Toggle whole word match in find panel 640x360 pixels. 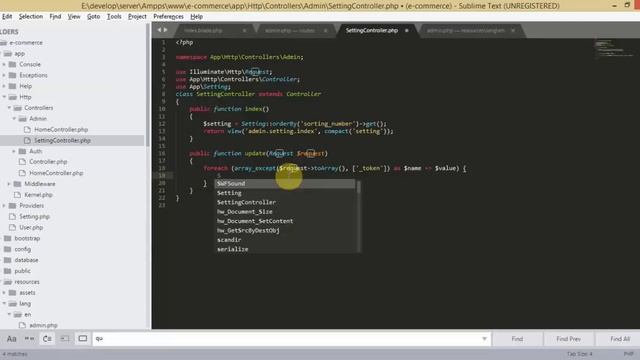click(x=29, y=338)
